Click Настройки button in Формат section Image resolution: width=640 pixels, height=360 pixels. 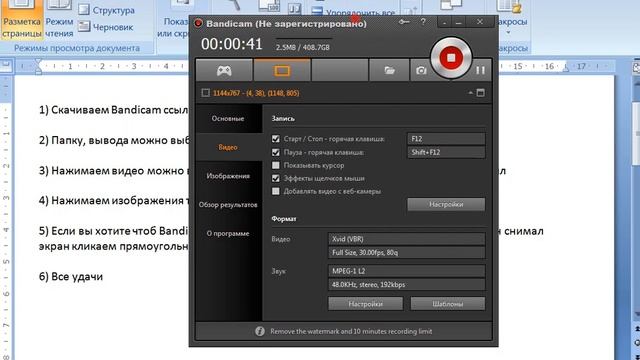(365, 304)
